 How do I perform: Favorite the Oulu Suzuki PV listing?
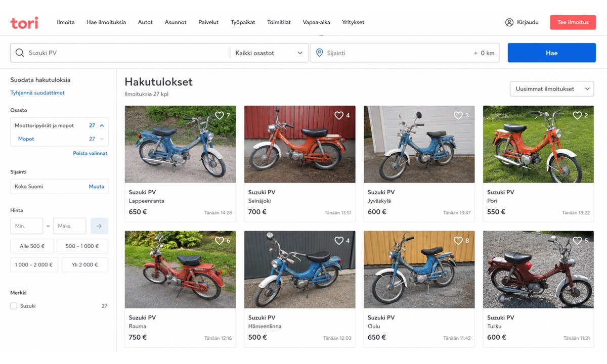pos(458,241)
